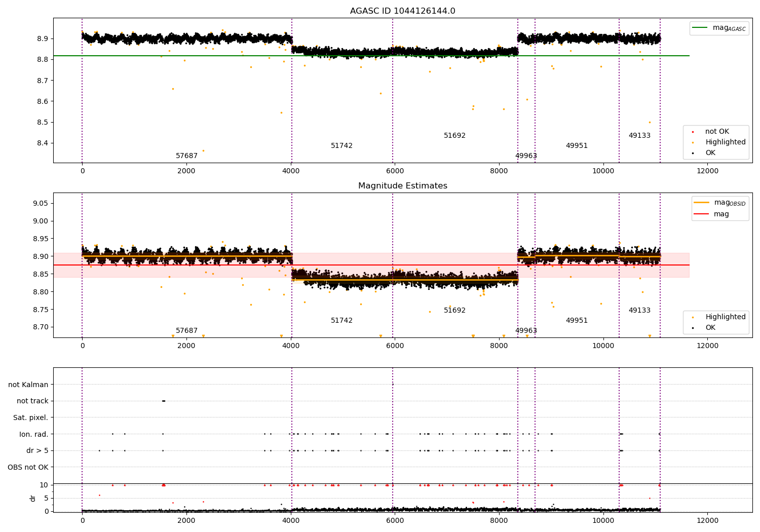Click OBSID label 57687 in Magnitude Estimates plot

(186, 331)
